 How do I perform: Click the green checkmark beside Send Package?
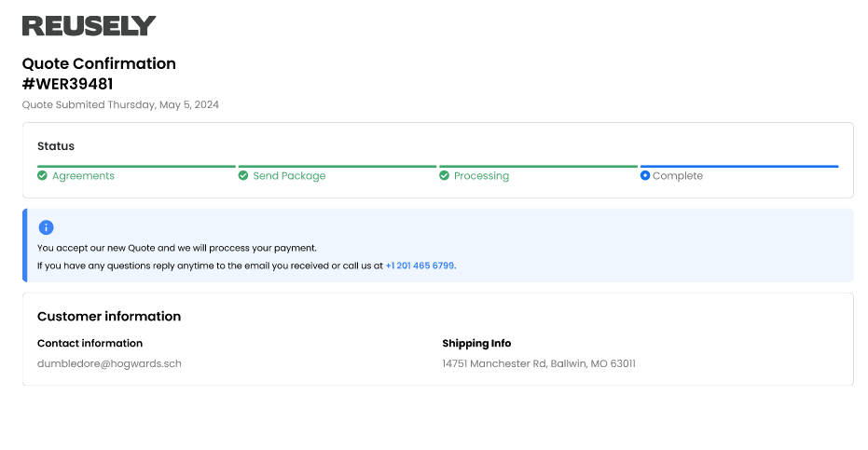click(243, 175)
